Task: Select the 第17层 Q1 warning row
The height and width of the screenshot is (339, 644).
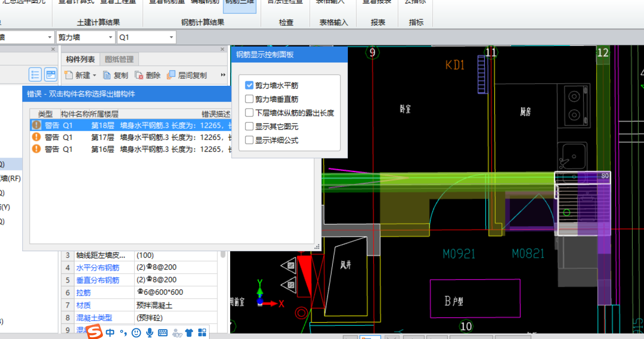Action: pyautogui.click(x=131, y=137)
